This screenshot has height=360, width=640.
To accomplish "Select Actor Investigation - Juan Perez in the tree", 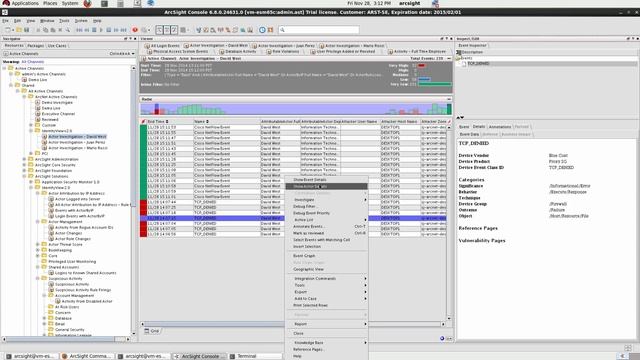I will point(76,142).
